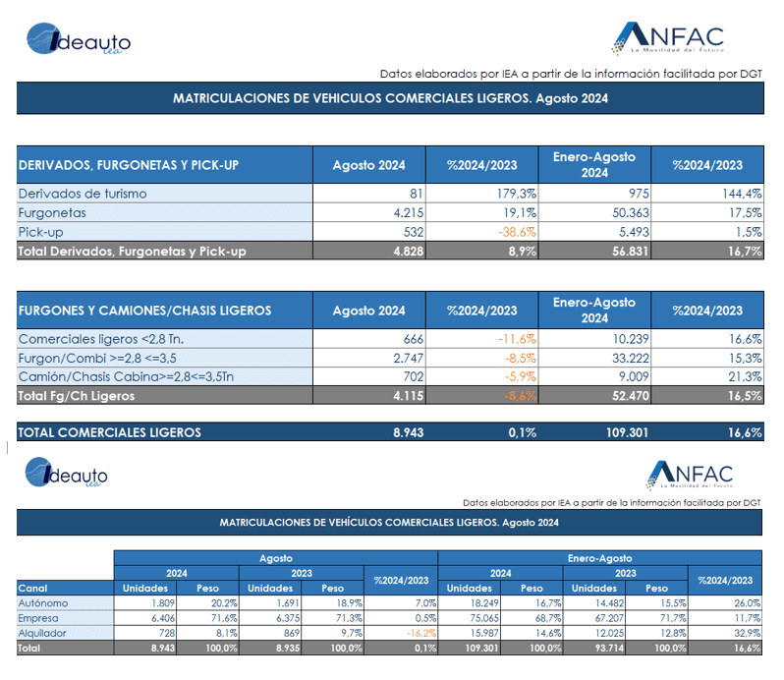The width and height of the screenshot is (784, 680).
Task: Select the Camión/Chasis percentage 21,3%
Action: pos(745,376)
